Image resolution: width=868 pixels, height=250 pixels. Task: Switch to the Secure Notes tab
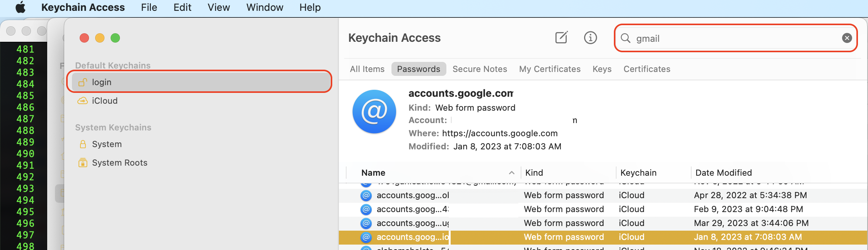tap(480, 69)
